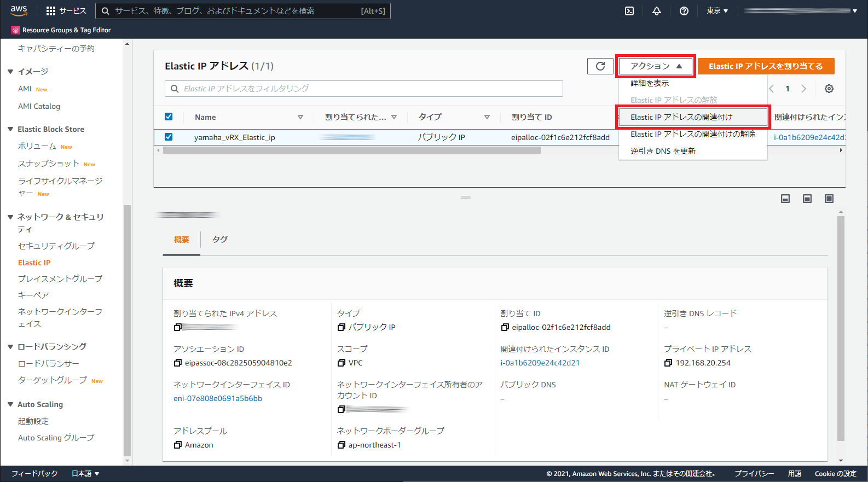
Task: Collapse the イメージ sidebar section
Action: [10, 72]
